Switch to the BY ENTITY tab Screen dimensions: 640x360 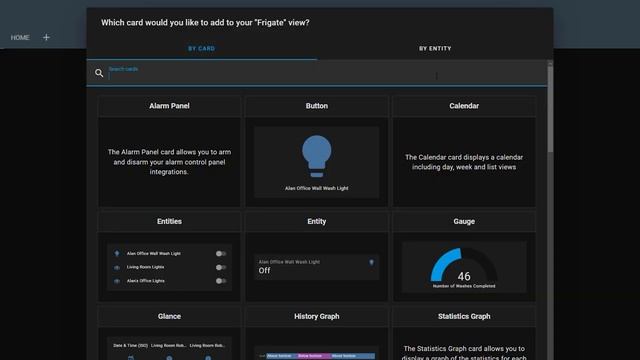[435, 49]
